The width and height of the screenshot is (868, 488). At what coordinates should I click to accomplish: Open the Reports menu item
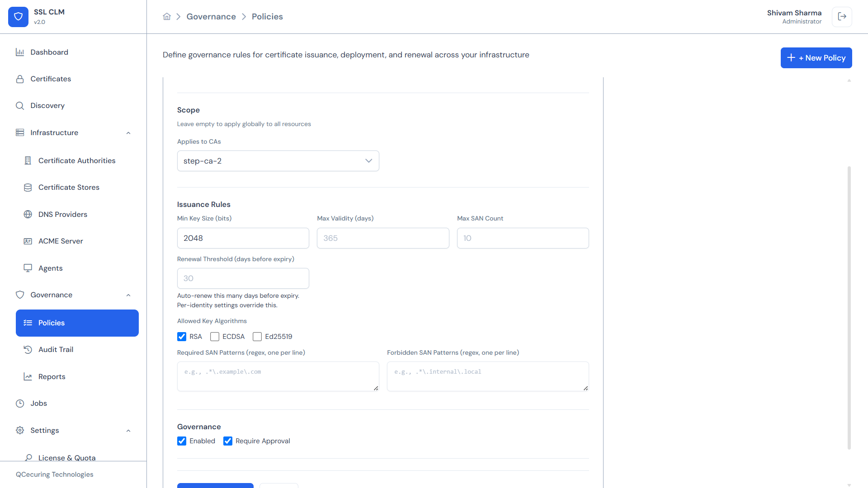(x=77, y=376)
